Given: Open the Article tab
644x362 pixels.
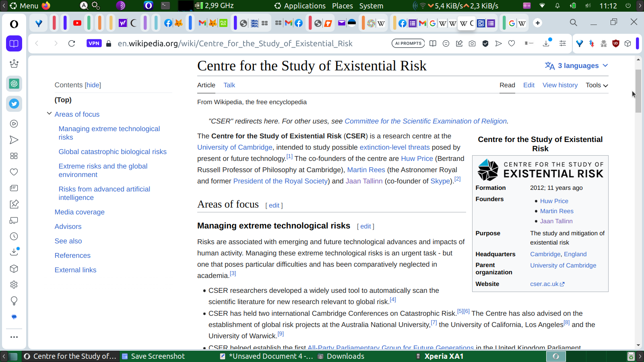Looking at the screenshot, I should tap(206, 85).
